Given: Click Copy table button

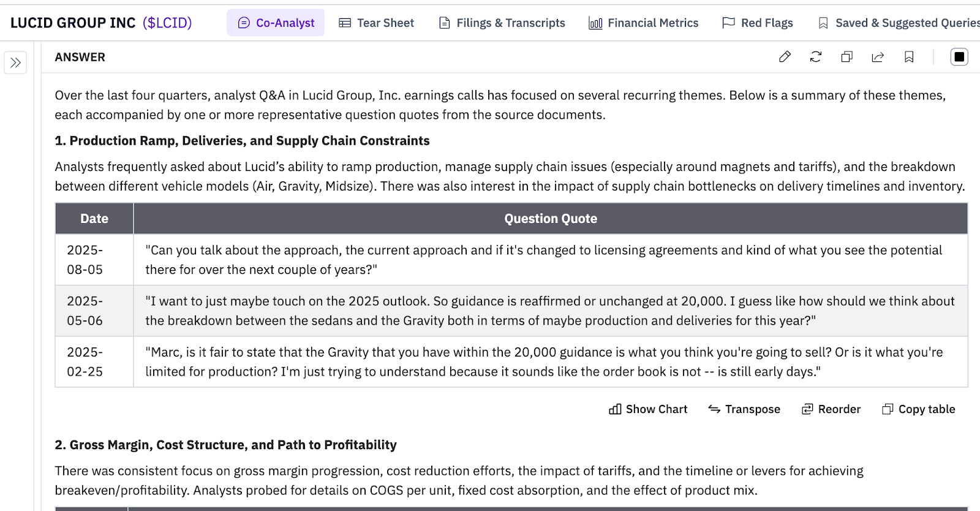Looking at the screenshot, I should click(x=918, y=409).
